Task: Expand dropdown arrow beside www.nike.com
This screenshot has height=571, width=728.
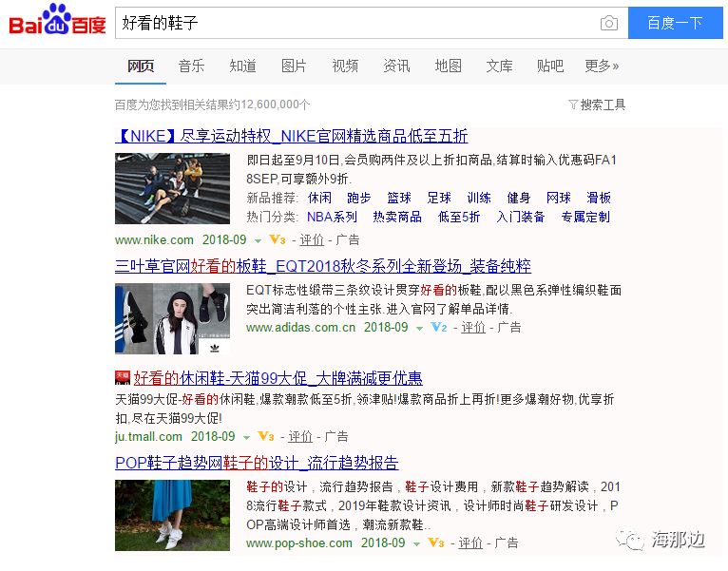Action: pyautogui.click(x=258, y=241)
